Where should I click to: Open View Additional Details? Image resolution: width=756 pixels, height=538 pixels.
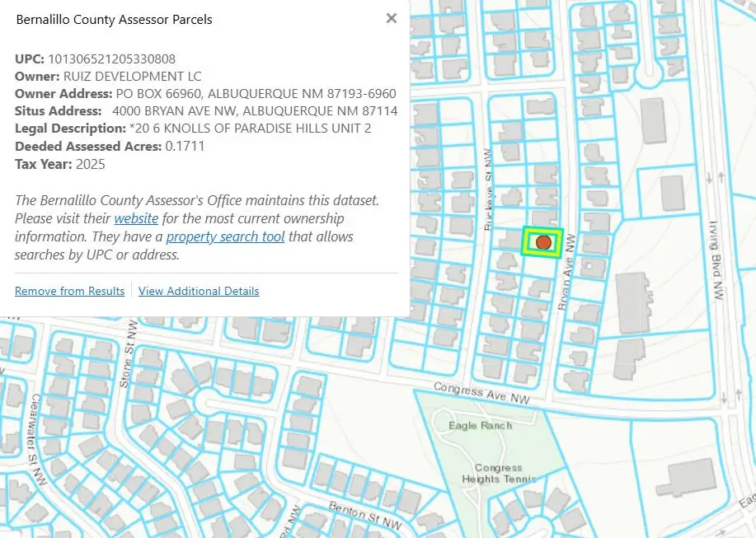pos(199,291)
